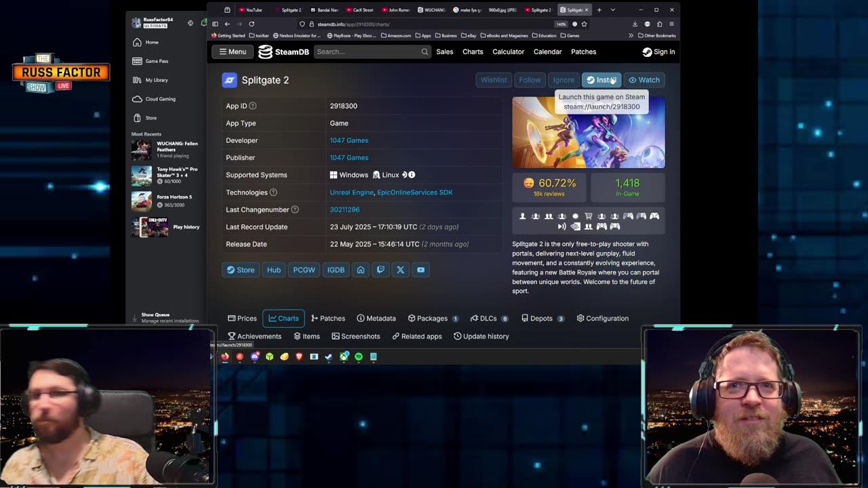Open the Calendar menu item
This screenshot has height=488, width=868.
[547, 52]
